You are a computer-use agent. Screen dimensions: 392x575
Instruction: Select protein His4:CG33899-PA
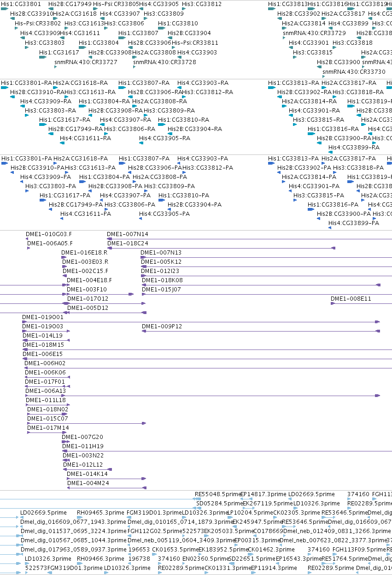click(354, 223)
